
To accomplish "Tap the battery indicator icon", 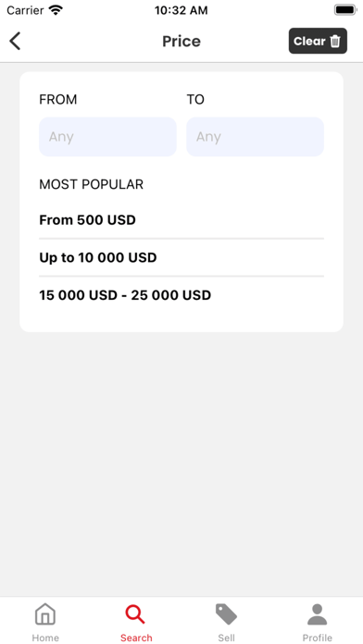I will point(344,10).
